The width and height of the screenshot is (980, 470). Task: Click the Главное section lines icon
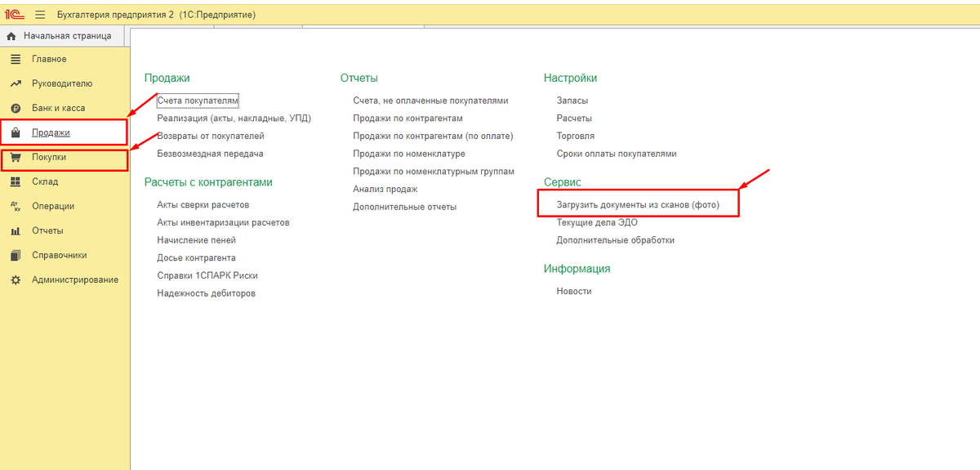15,59
